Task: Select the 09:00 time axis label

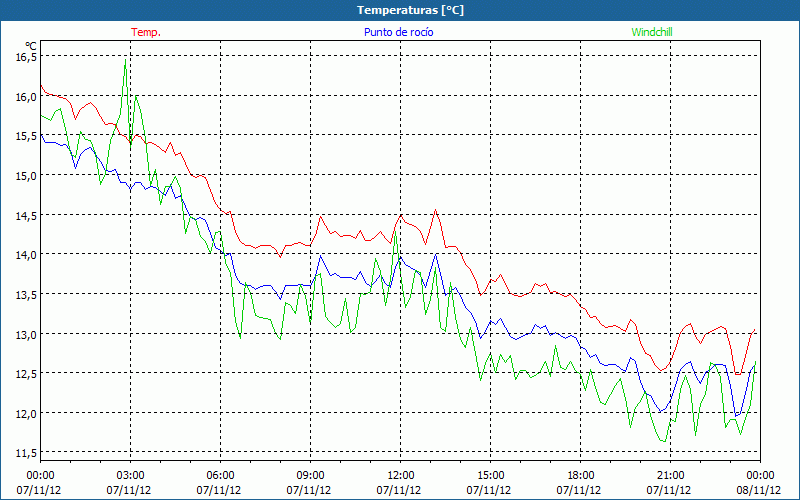Action: tap(310, 474)
